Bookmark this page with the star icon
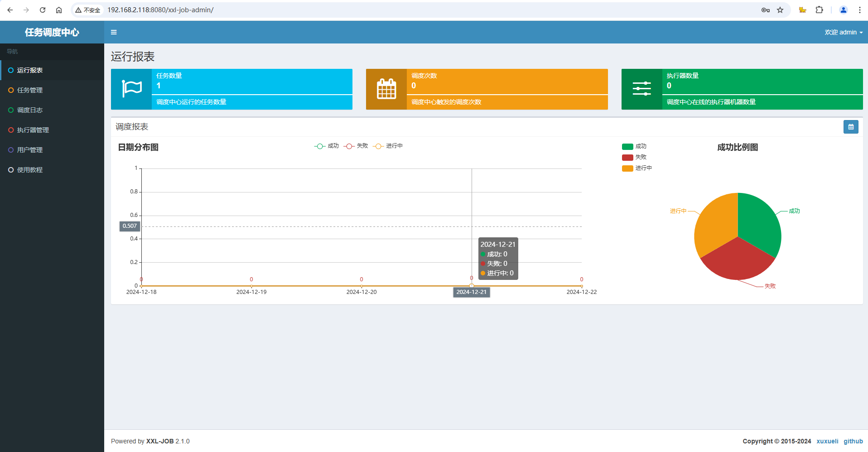The width and height of the screenshot is (868, 452). coord(780,10)
